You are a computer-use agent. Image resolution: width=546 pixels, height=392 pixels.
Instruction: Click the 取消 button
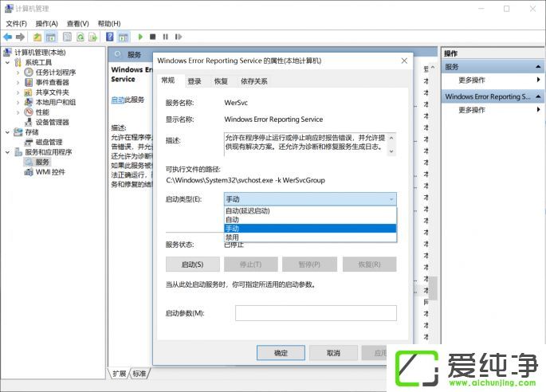tap(333, 353)
